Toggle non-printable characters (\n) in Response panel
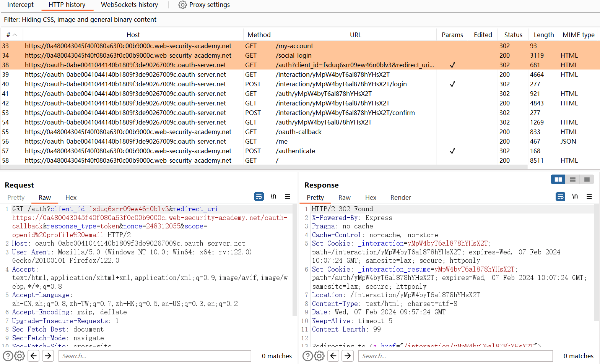 pyautogui.click(x=575, y=197)
